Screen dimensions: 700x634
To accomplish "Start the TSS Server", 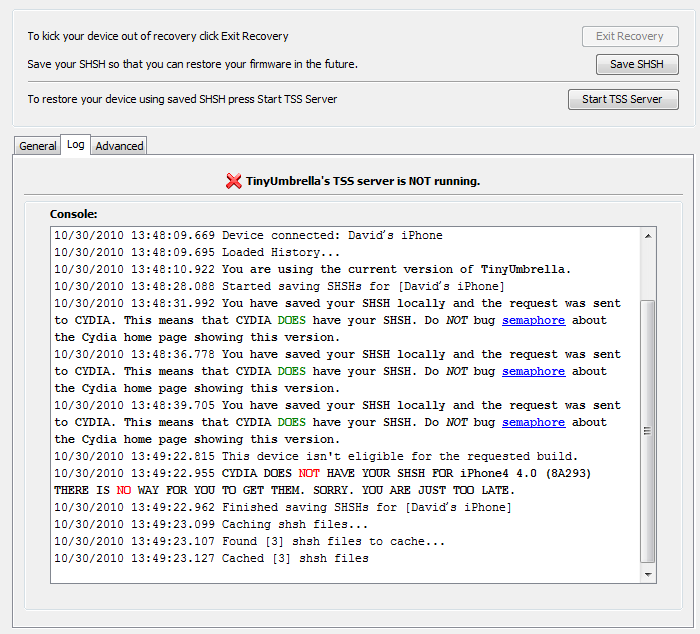I will pos(623,99).
